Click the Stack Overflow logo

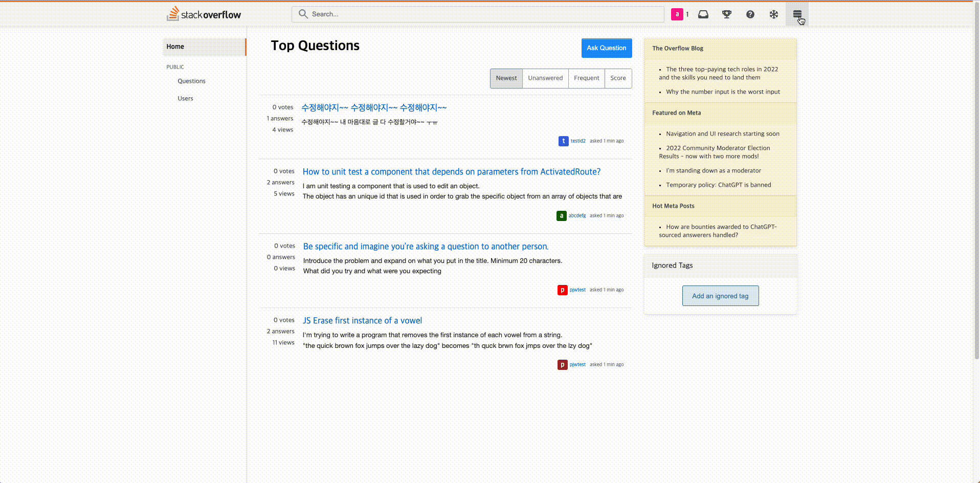204,14
